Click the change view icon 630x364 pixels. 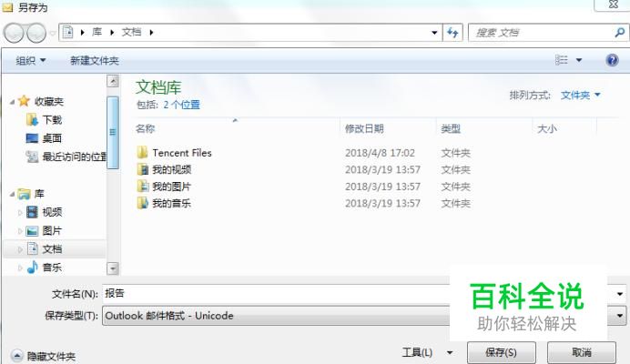point(562,60)
